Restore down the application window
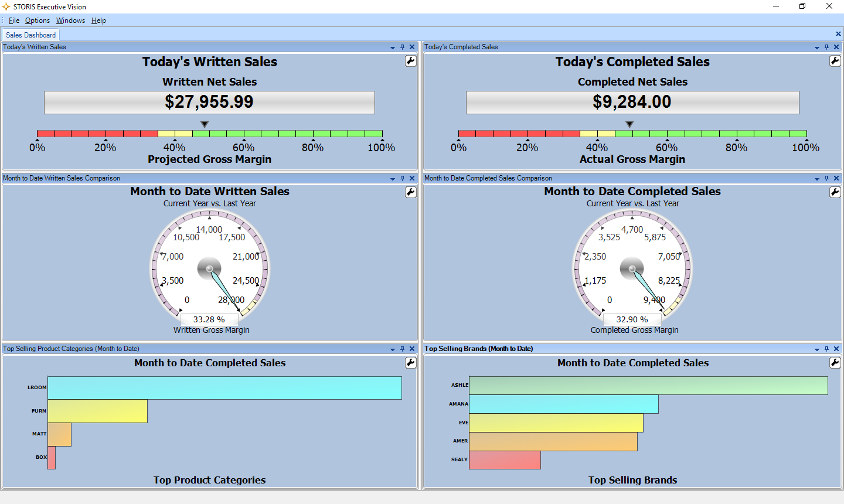Viewport: 844px width, 504px height. pyautogui.click(x=802, y=6)
